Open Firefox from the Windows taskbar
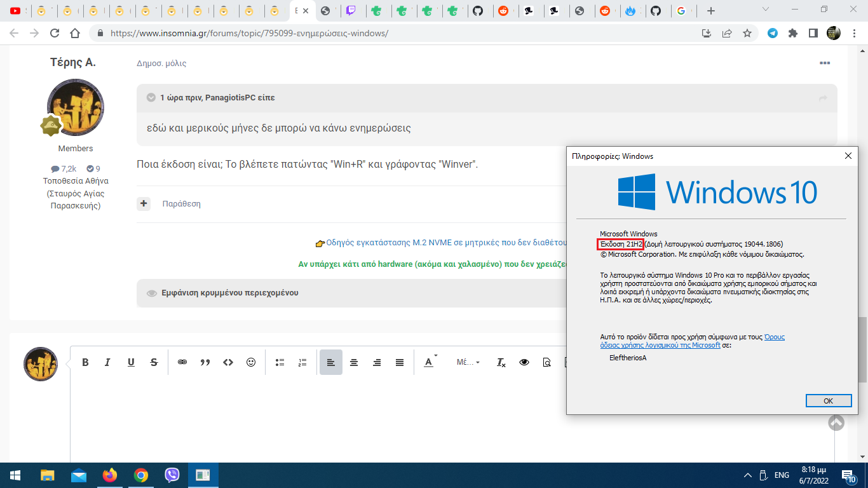Image resolution: width=868 pixels, height=488 pixels. 110,475
